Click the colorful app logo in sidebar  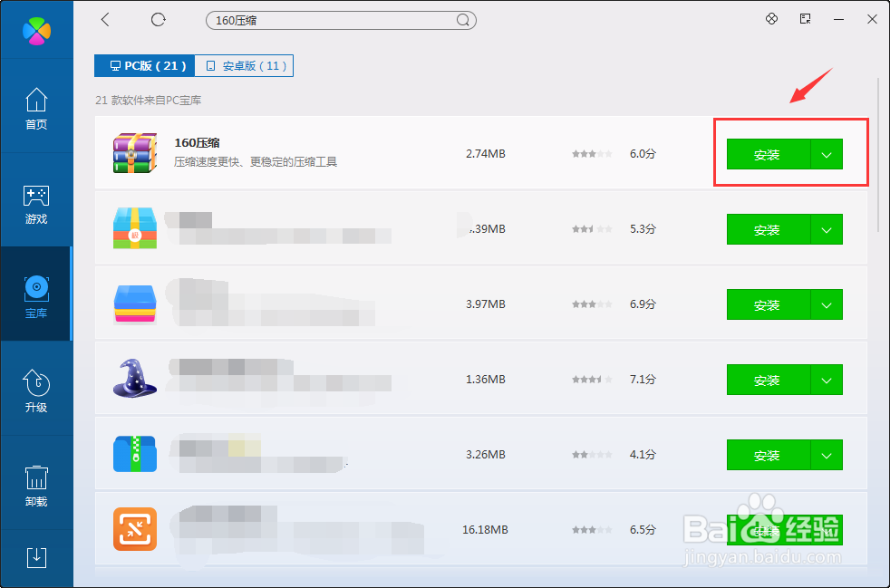click(x=36, y=31)
